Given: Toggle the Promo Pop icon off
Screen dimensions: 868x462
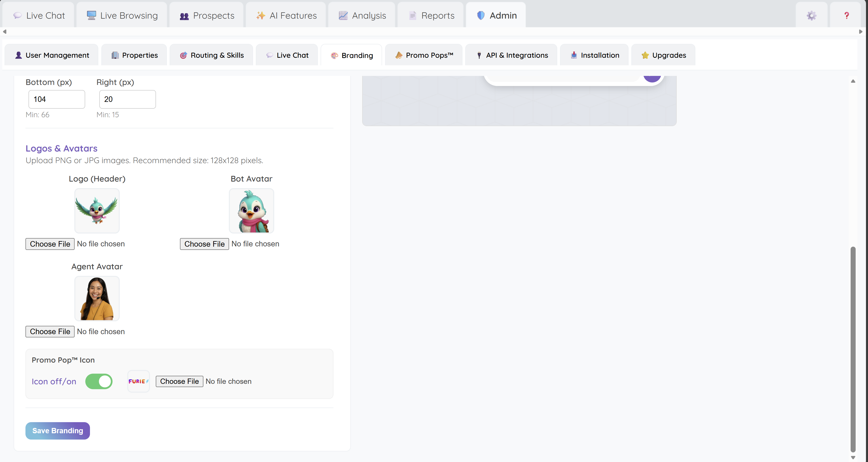Looking at the screenshot, I should click(99, 381).
